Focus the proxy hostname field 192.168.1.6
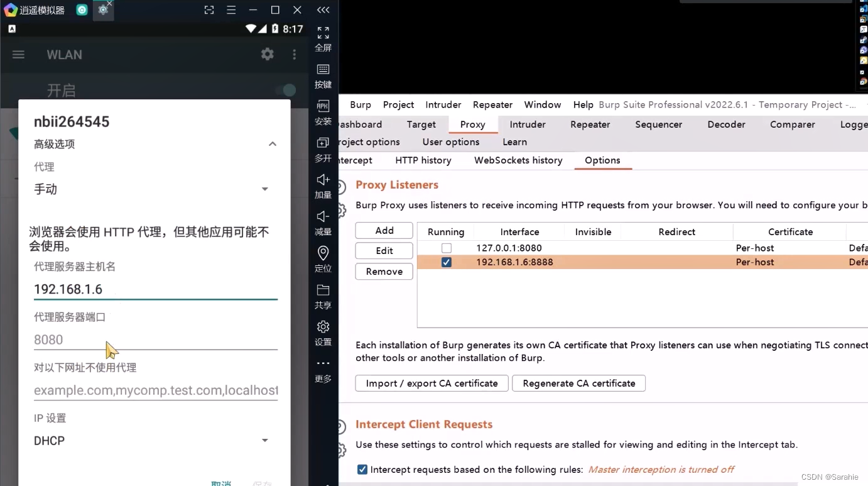868x486 pixels. click(x=156, y=289)
